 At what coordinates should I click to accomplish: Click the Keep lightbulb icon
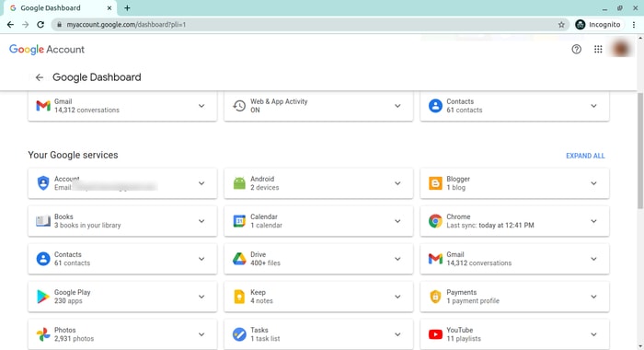click(x=239, y=297)
